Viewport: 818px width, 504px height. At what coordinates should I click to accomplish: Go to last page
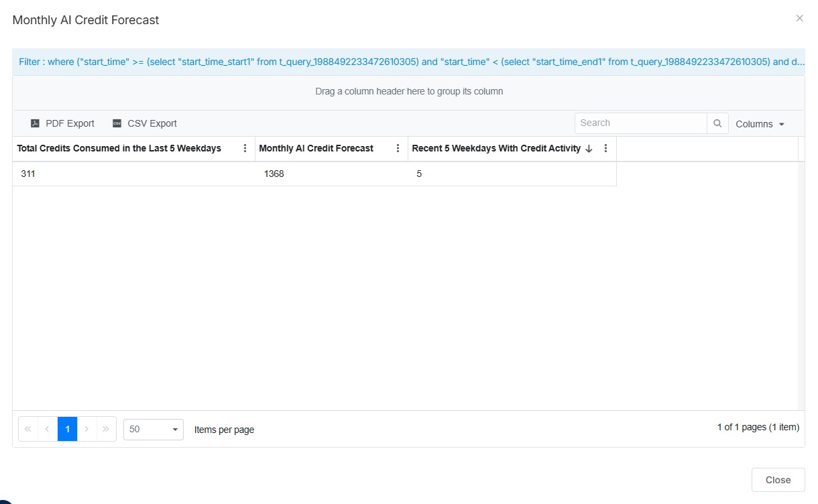(x=106, y=429)
